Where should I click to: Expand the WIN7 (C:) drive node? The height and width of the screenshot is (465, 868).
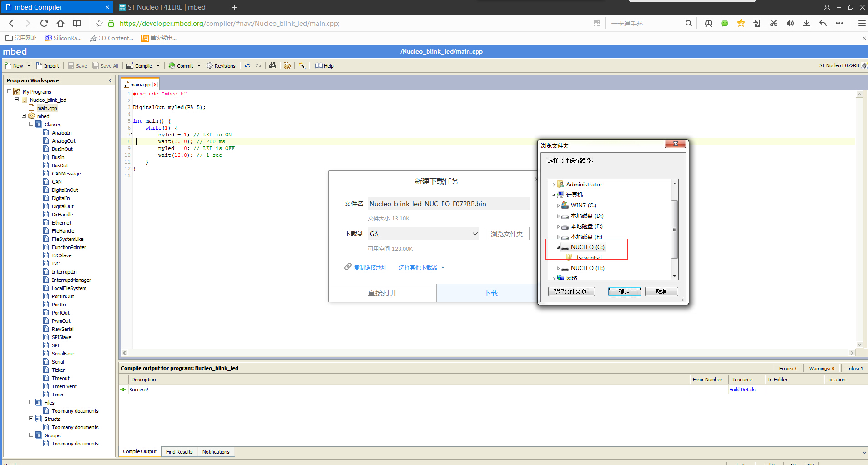(558, 205)
